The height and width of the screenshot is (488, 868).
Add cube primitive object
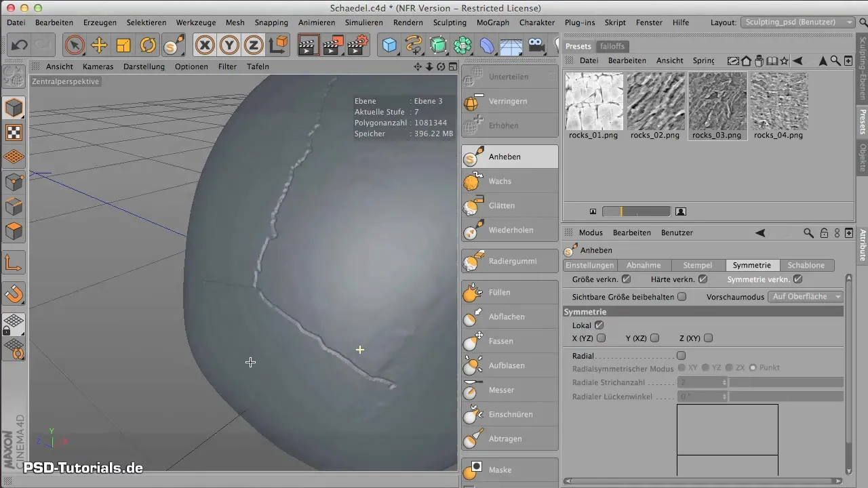click(390, 45)
